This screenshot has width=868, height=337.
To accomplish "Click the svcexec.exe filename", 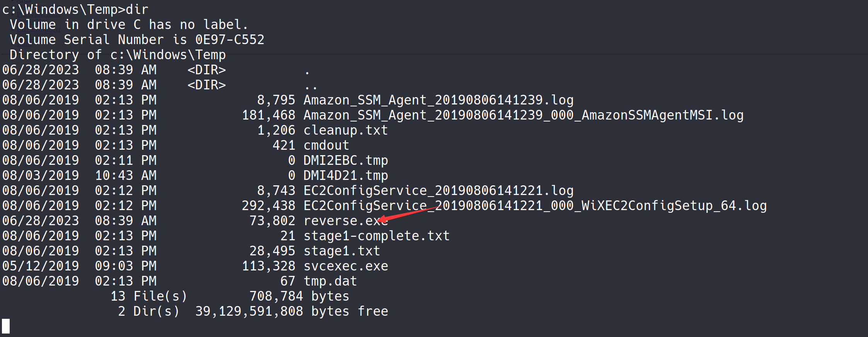I will 345,266.
